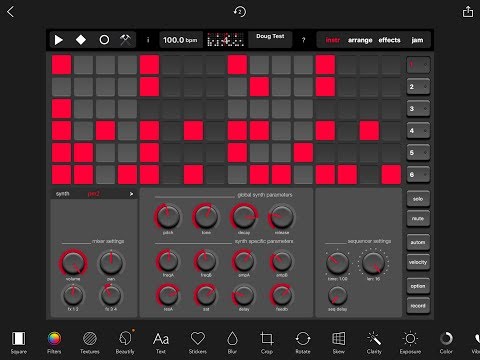Toggle the first step of track 3

(x=61, y=109)
